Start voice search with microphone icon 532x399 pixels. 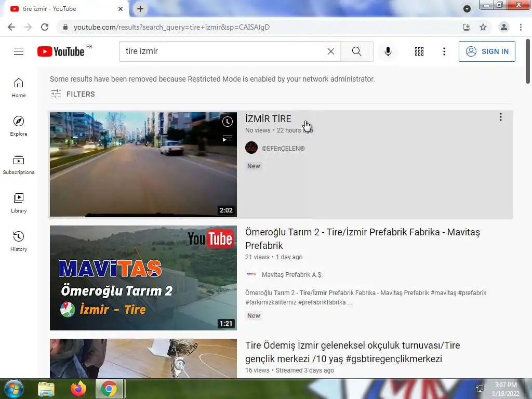[x=388, y=51]
